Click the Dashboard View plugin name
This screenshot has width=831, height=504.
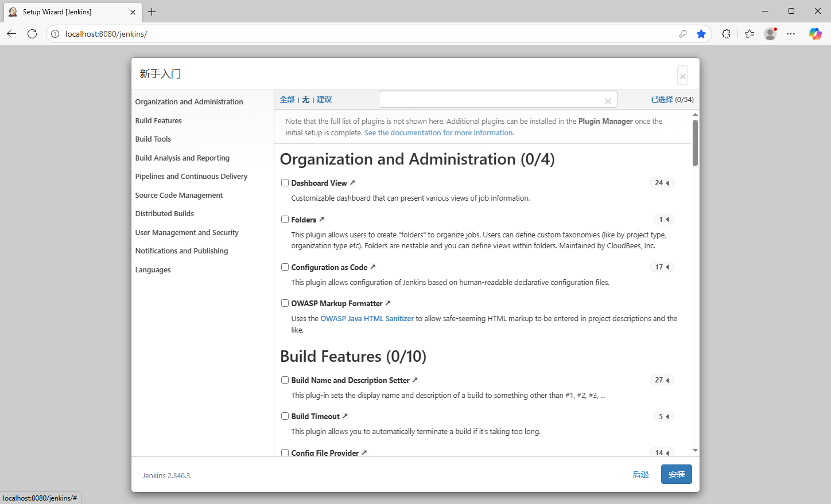point(319,183)
